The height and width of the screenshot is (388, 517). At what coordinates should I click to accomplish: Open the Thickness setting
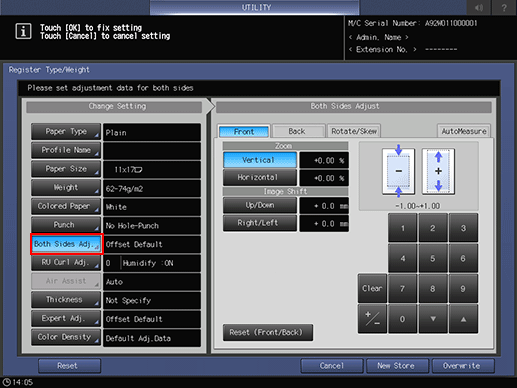coord(66,300)
